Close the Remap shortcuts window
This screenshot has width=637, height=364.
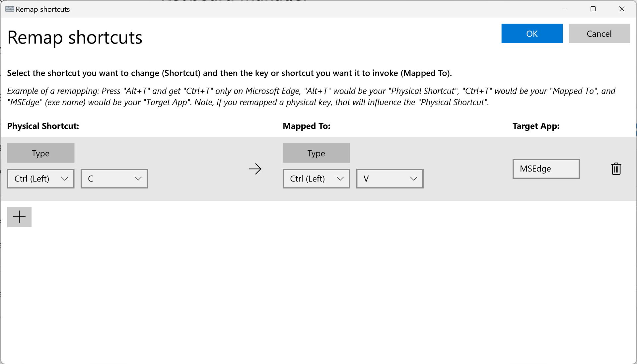point(622,9)
